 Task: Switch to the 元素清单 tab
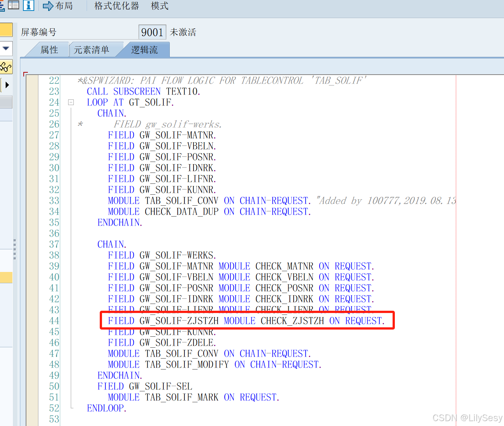[93, 49]
